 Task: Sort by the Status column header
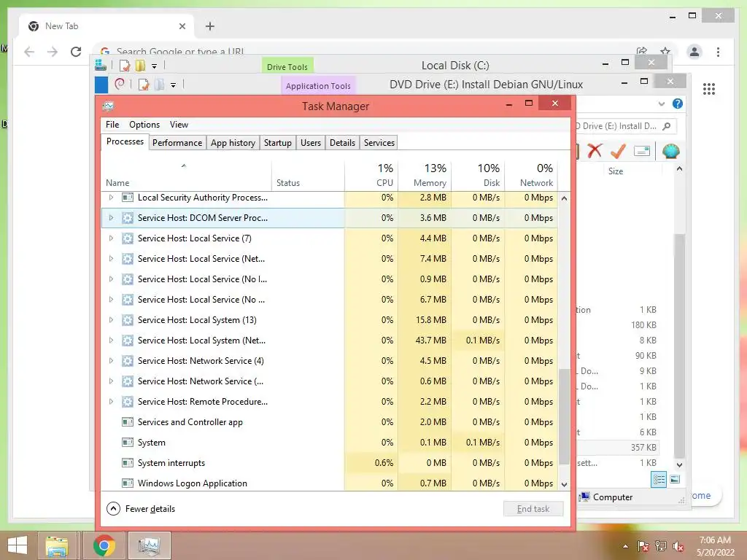308,175
